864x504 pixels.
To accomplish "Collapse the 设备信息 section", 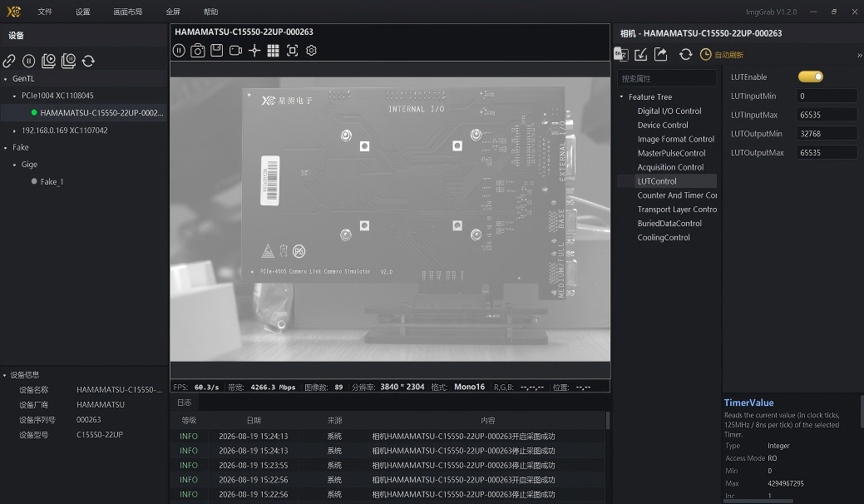I will click(x=5, y=376).
